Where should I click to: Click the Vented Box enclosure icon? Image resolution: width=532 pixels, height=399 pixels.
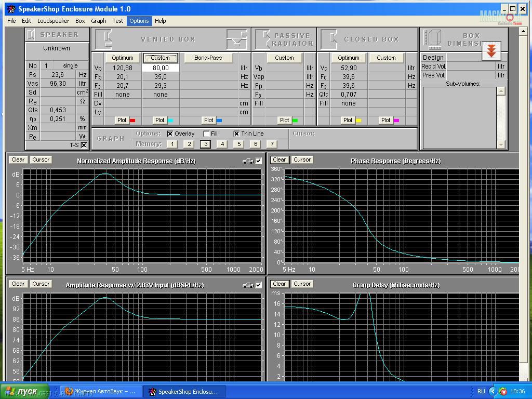[104, 39]
